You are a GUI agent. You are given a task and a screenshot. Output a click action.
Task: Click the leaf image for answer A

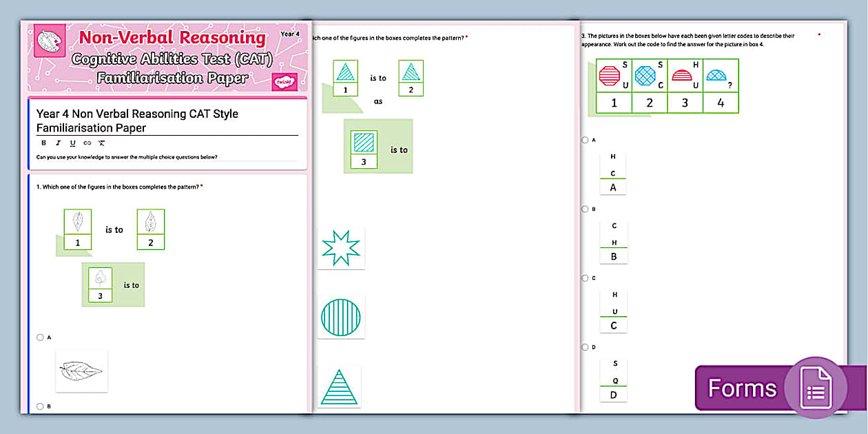pyautogui.click(x=81, y=371)
